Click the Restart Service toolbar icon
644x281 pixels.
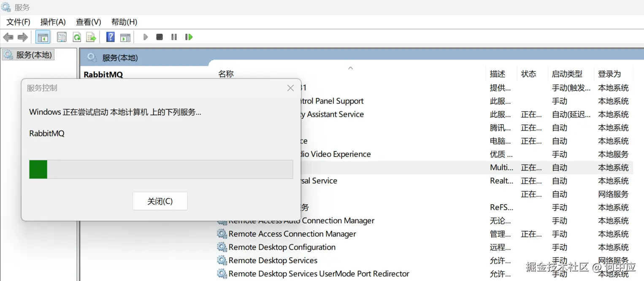[189, 37]
